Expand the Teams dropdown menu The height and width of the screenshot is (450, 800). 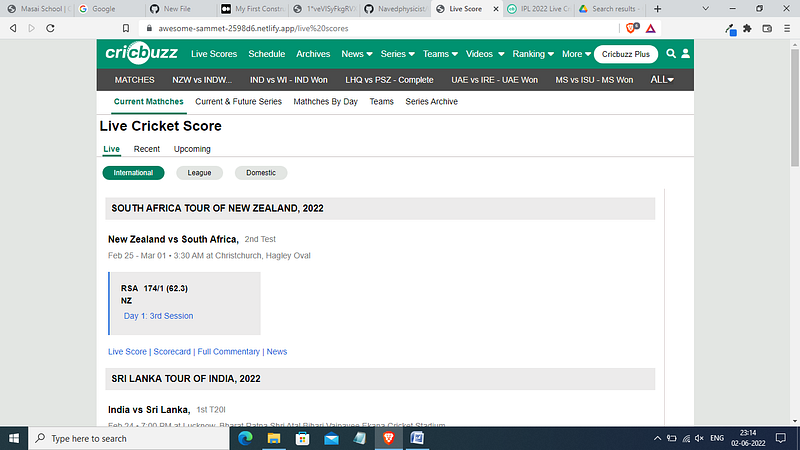click(x=440, y=54)
